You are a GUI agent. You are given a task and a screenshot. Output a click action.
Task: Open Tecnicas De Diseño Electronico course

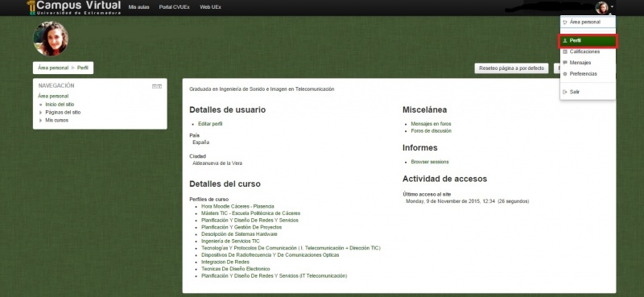pos(236,269)
